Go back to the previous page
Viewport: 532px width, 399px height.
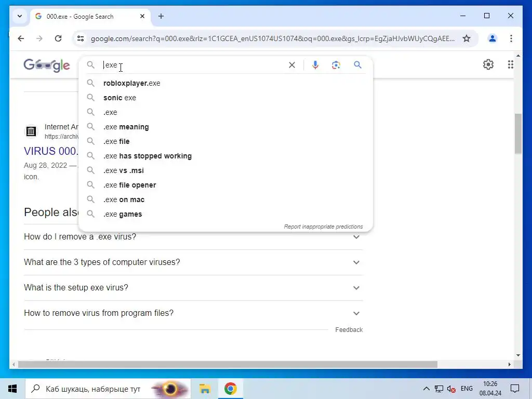point(21,38)
